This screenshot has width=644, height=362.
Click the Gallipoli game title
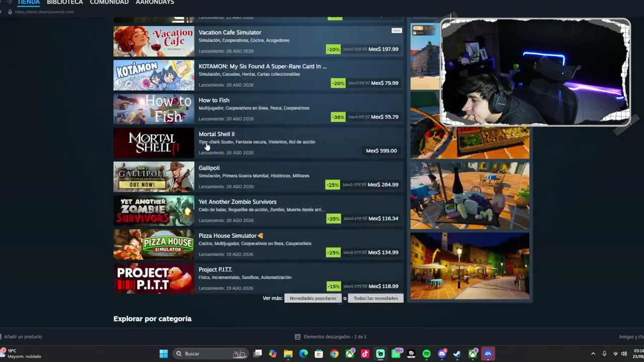pos(209,168)
